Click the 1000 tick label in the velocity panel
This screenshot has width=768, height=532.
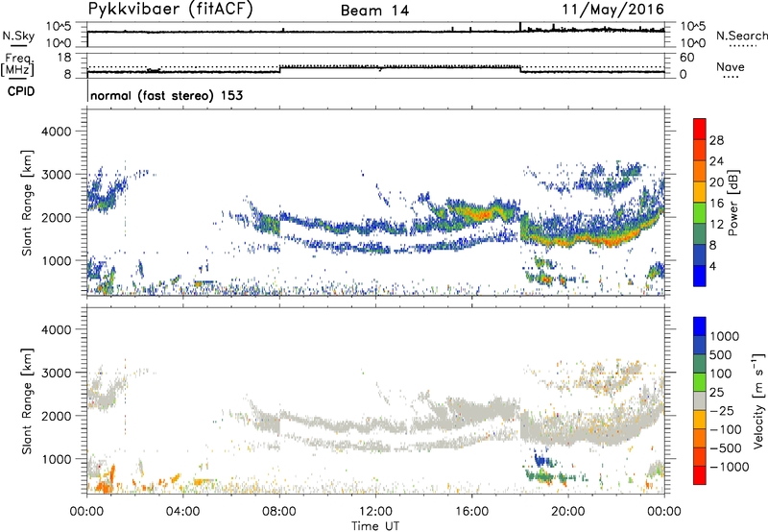click(57, 459)
